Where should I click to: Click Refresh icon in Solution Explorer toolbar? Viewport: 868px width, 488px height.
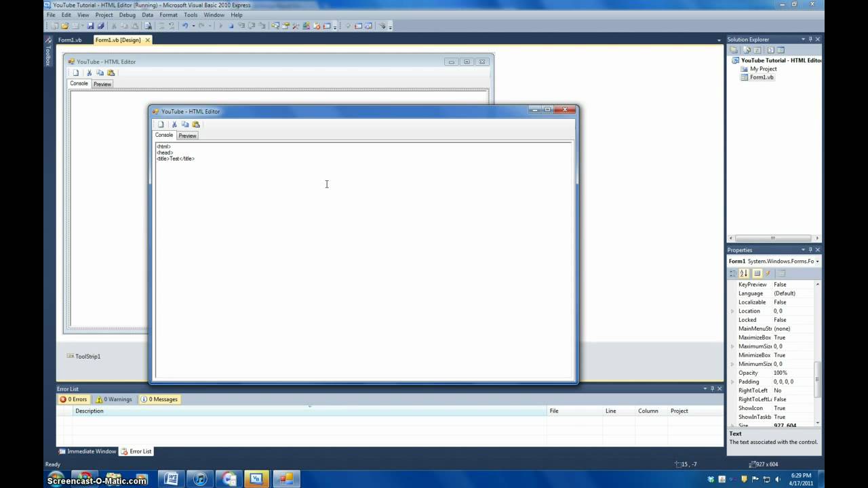(757, 50)
